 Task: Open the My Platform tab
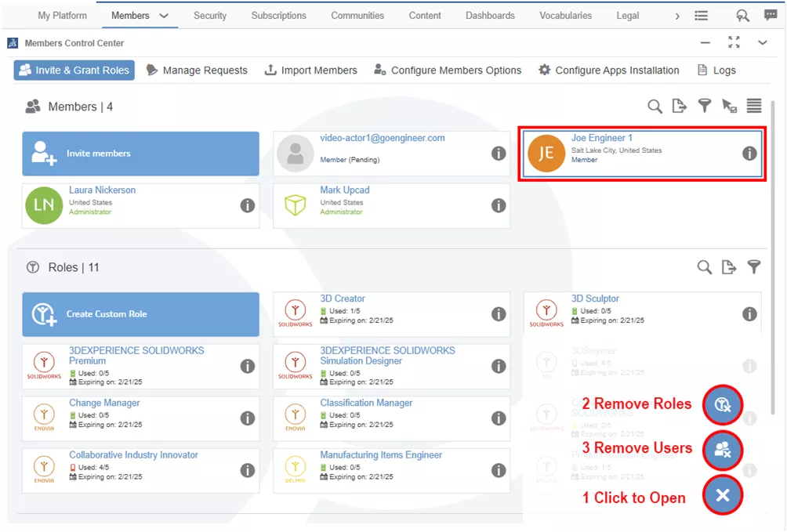[x=62, y=16]
